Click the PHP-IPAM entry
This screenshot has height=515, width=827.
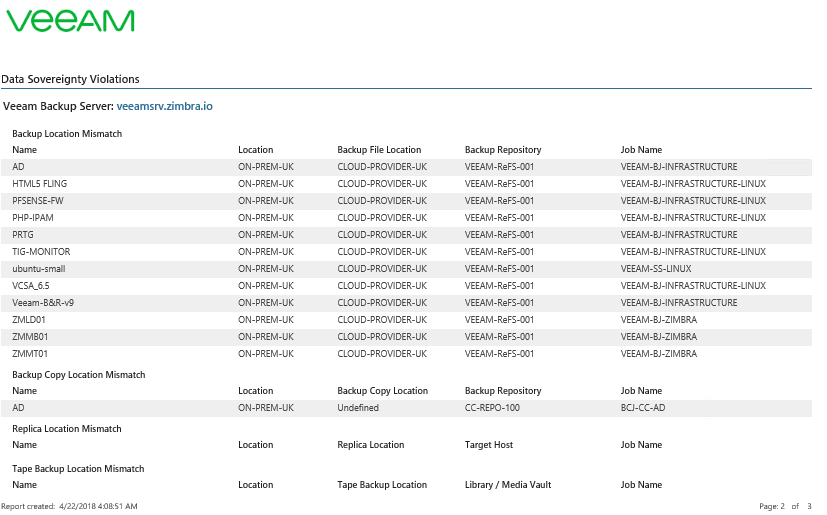[33, 217]
